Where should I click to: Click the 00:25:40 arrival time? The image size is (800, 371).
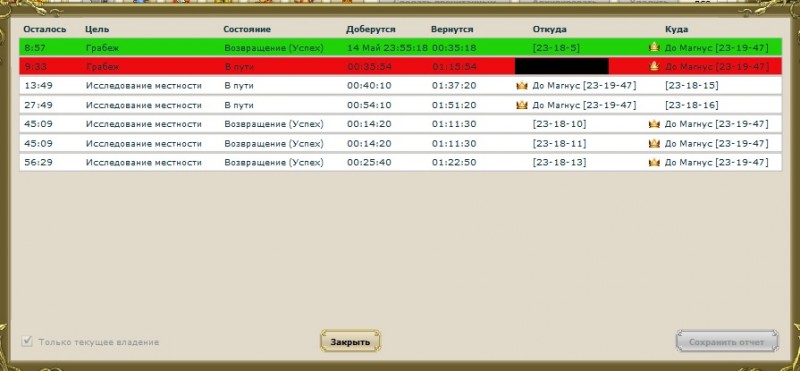coord(369,163)
